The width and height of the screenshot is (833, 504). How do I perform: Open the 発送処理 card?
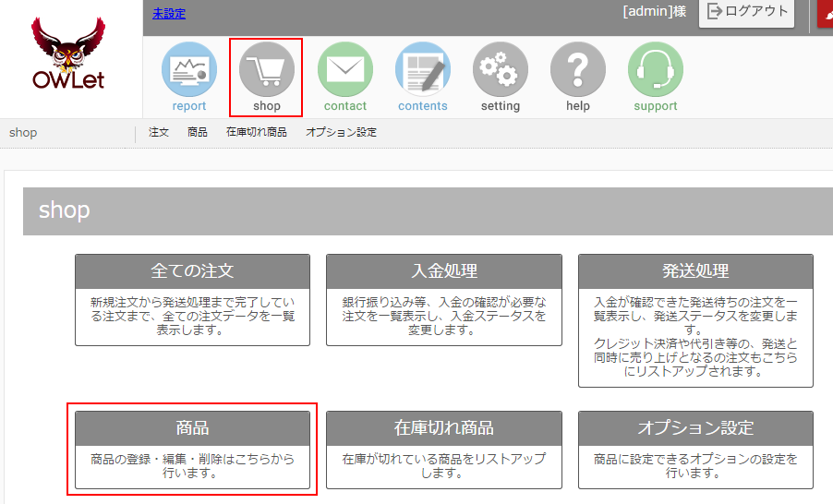696,321
